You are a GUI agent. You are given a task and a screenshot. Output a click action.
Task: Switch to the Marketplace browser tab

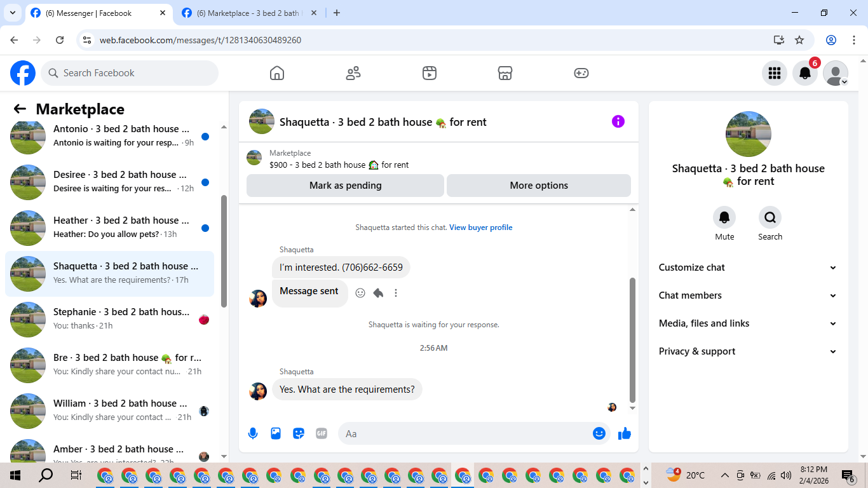250,13
